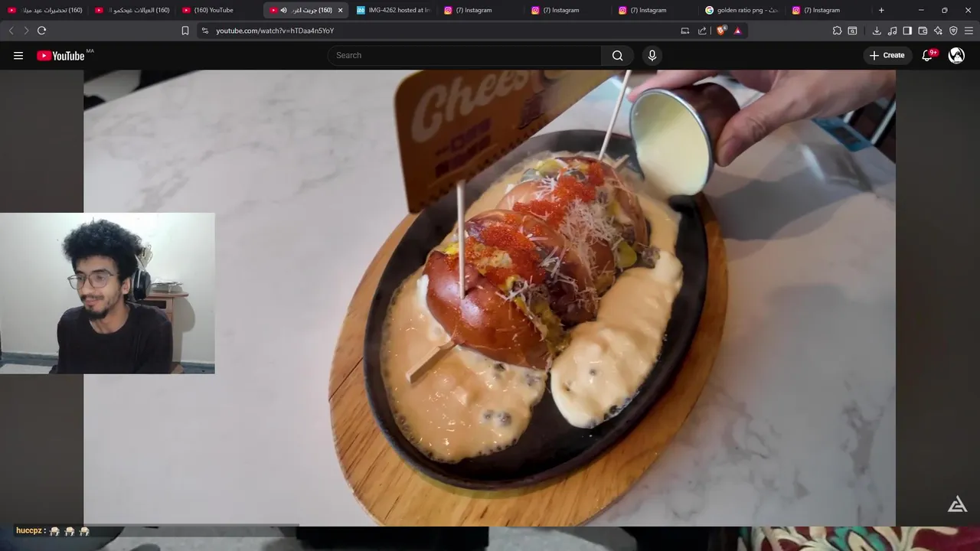
Task: Mute the playing tab via speaker icon
Action: [283, 10]
